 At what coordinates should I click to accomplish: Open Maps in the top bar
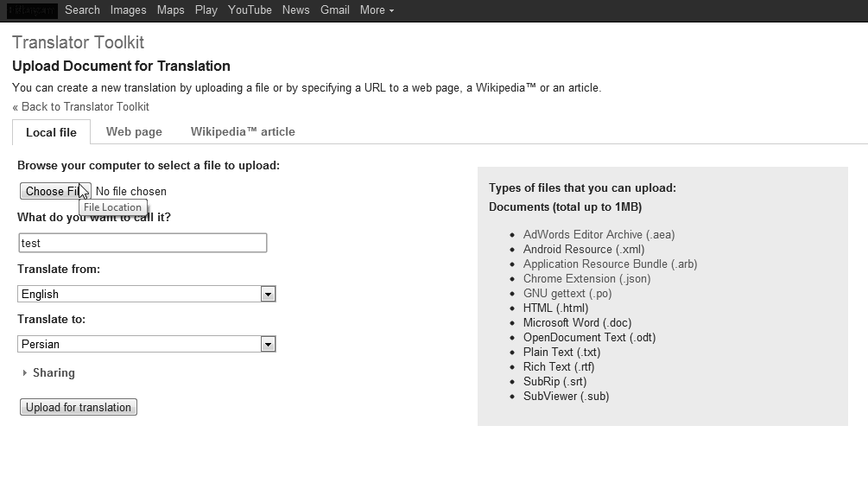(x=170, y=10)
